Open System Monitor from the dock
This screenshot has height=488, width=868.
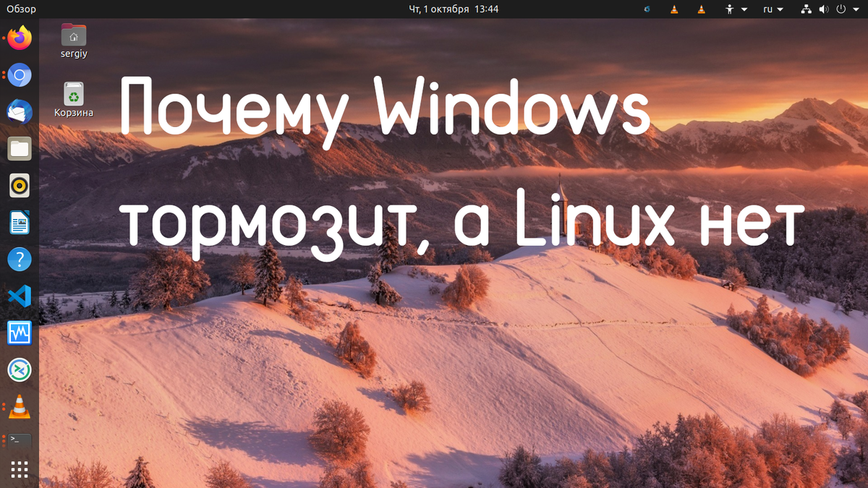tap(20, 333)
